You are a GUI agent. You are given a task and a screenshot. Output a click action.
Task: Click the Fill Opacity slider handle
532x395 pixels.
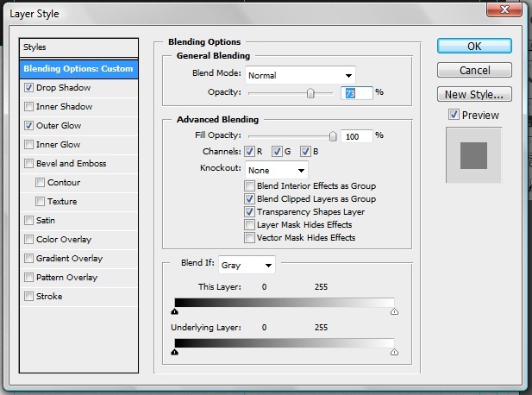pyautogui.click(x=333, y=135)
